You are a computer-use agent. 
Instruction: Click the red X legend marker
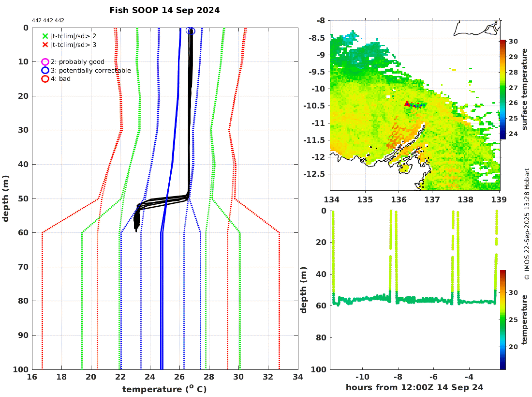click(x=45, y=45)
